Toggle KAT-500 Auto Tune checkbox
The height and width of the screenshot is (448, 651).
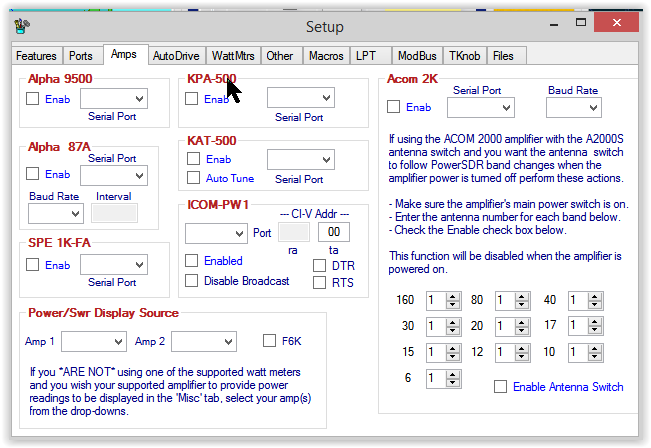pos(193,178)
